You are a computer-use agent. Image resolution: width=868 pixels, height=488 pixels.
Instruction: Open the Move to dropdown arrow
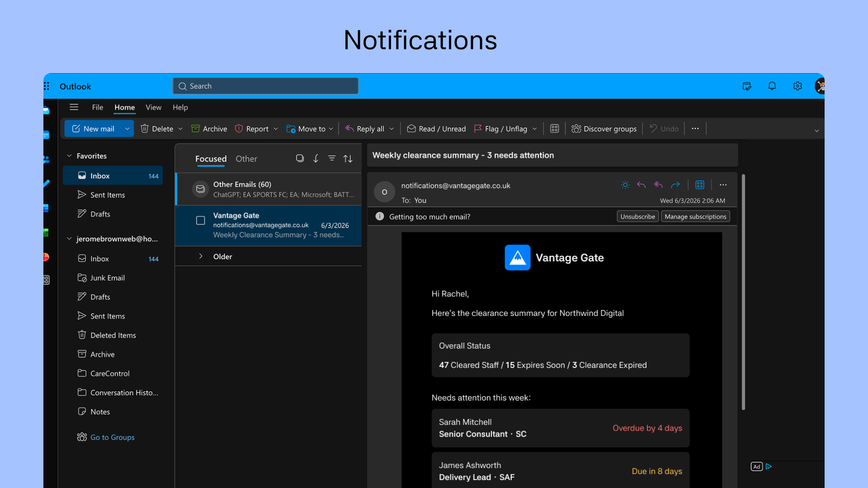[331, 129]
